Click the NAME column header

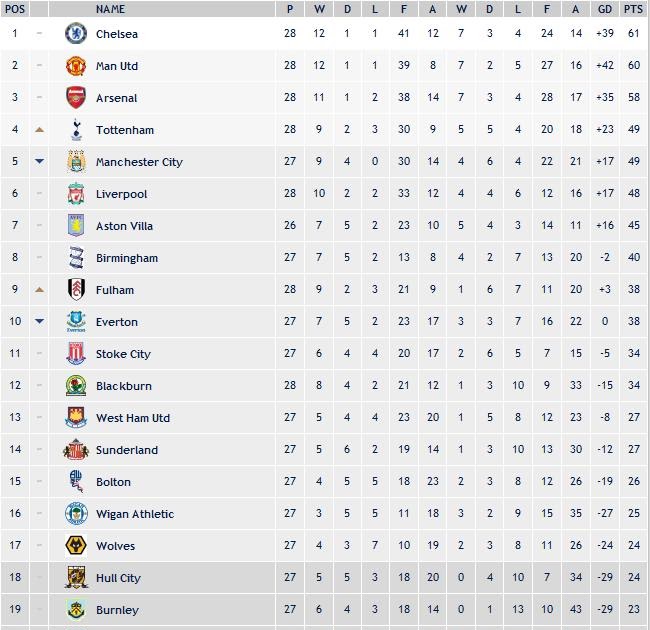coord(110,9)
